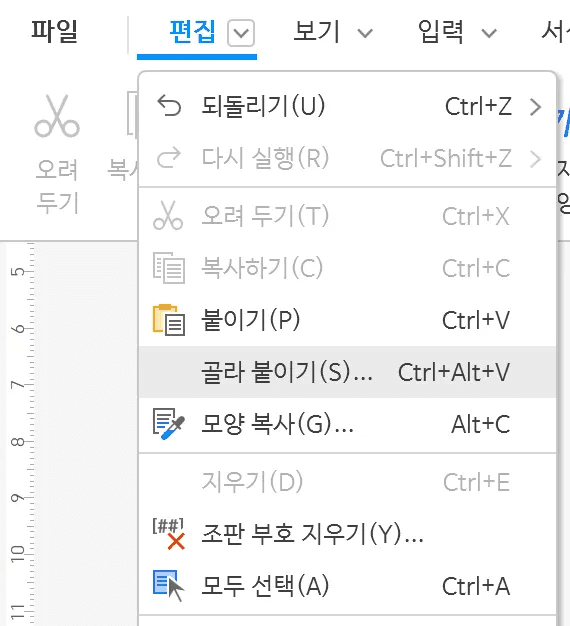This screenshot has height=626, width=570.
Task: Click the undo arrow icon
Action: 169,106
